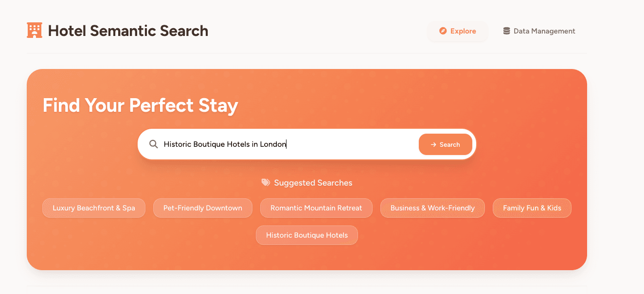Click the typed query text in the search bar
Viewport: 644px width, 294px height.
pos(225,144)
